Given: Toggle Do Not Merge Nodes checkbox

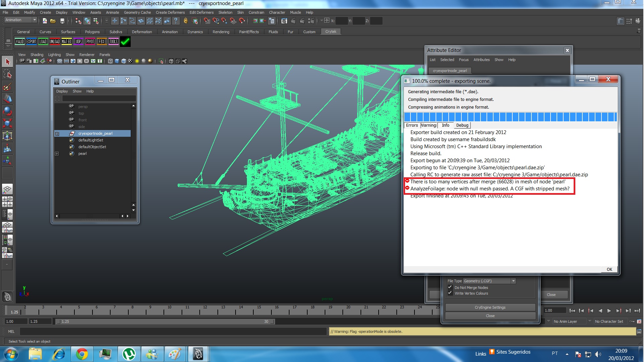Looking at the screenshot, I should (x=450, y=287).
